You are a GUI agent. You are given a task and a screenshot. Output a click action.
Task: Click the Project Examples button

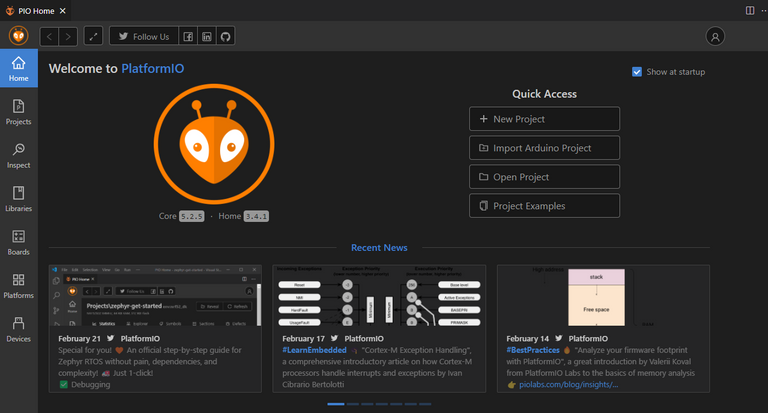[x=544, y=206]
